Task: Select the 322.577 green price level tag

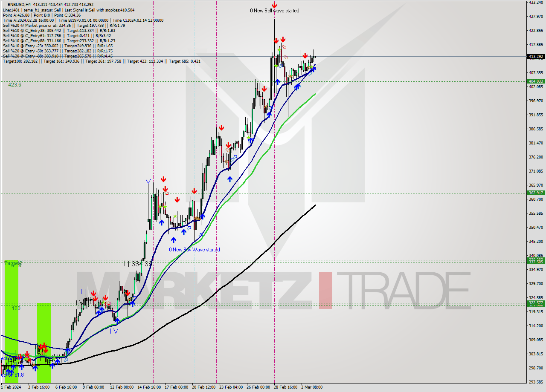Action: pos(536,303)
